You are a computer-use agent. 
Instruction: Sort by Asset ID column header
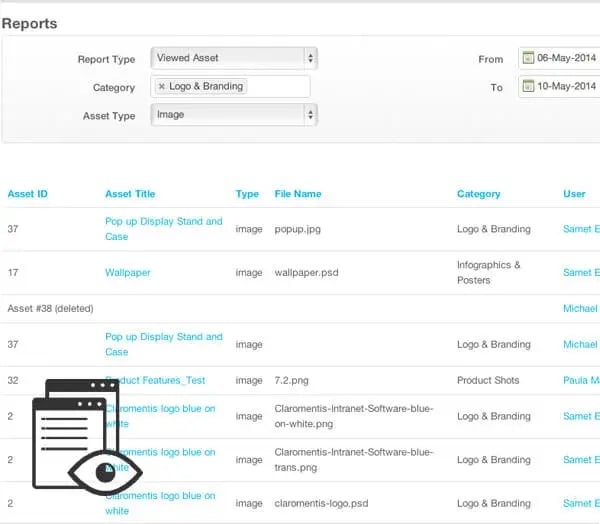click(28, 194)
